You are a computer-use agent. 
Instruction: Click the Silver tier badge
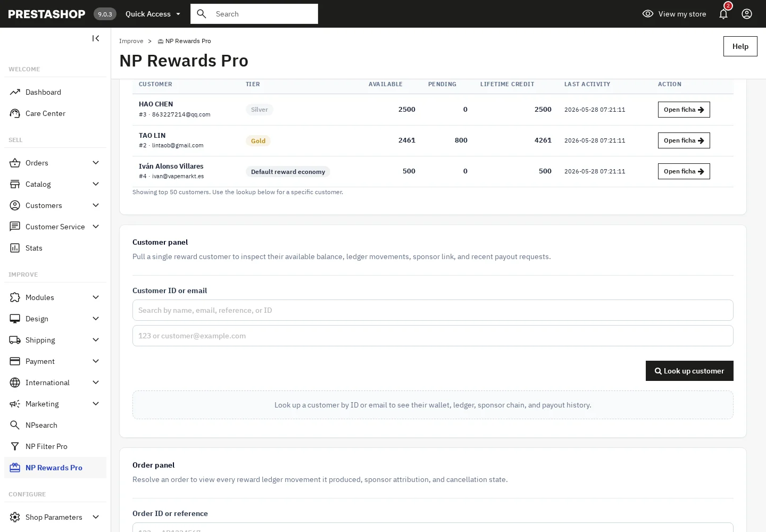click(x=259, y=110)
